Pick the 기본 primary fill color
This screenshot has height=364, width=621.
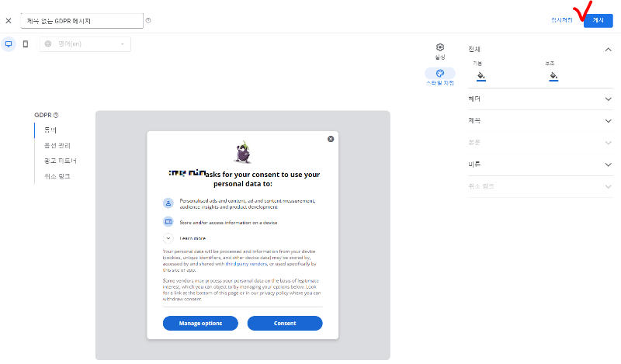(x=480, y=75)
